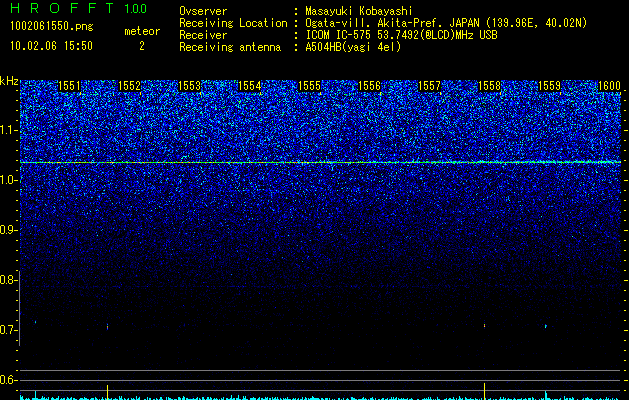Click the 1556 time marker
Viewport: 629px width, 400px height.
pos(369,86)
